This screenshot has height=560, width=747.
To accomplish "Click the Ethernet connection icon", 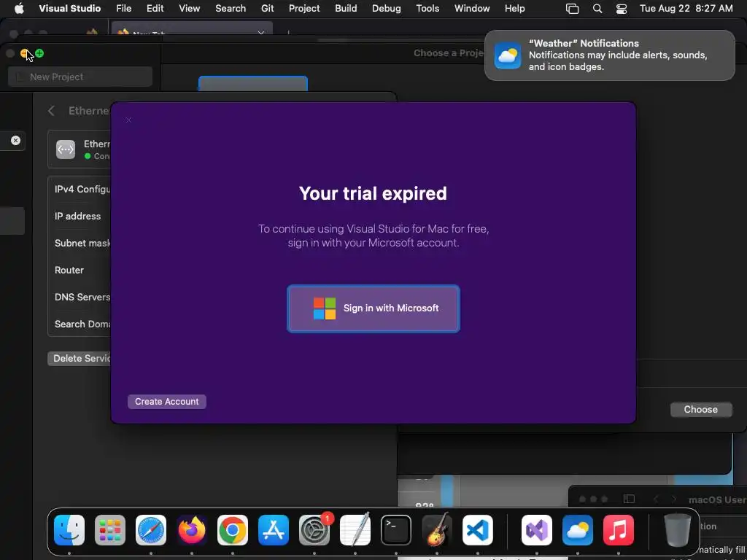I will (66, 149).
